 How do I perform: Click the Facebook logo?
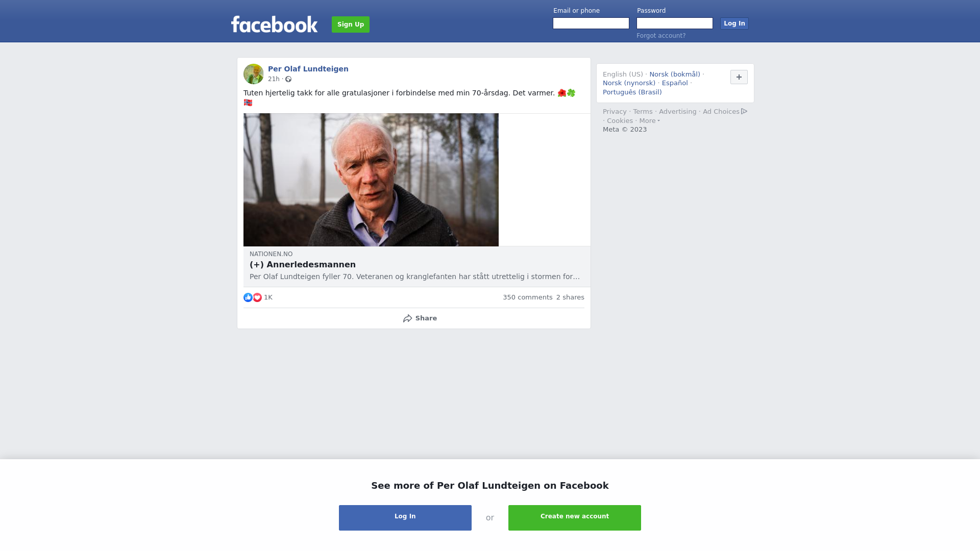[x=274, y=24]
